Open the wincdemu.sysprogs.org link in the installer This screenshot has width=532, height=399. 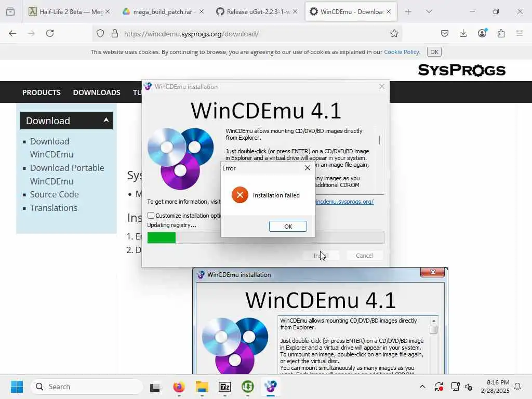coord(344,202)
